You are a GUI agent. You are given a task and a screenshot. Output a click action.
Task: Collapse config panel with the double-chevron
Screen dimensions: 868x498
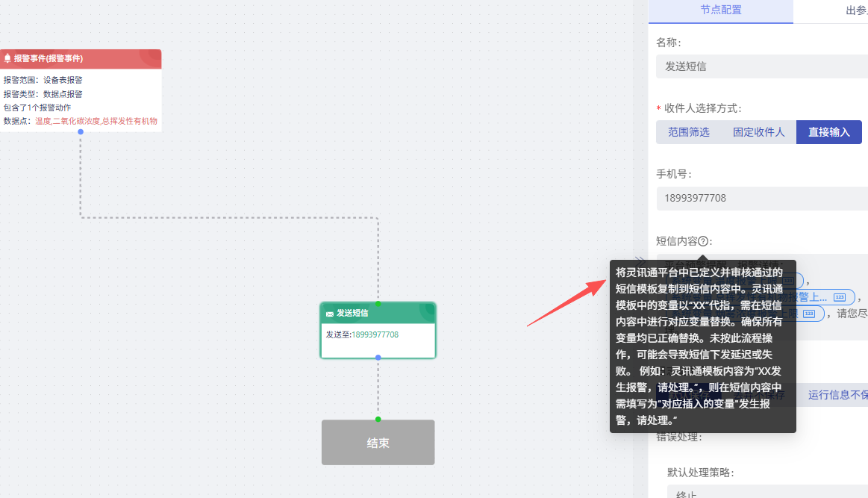click(x=639, y=261)
